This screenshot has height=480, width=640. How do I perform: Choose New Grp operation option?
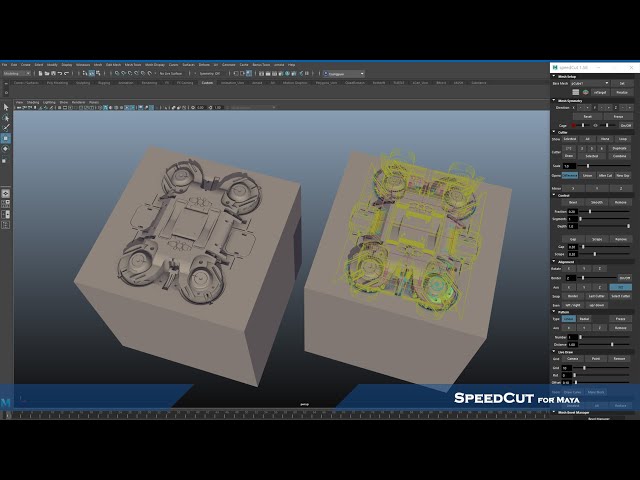click(623, 175)
